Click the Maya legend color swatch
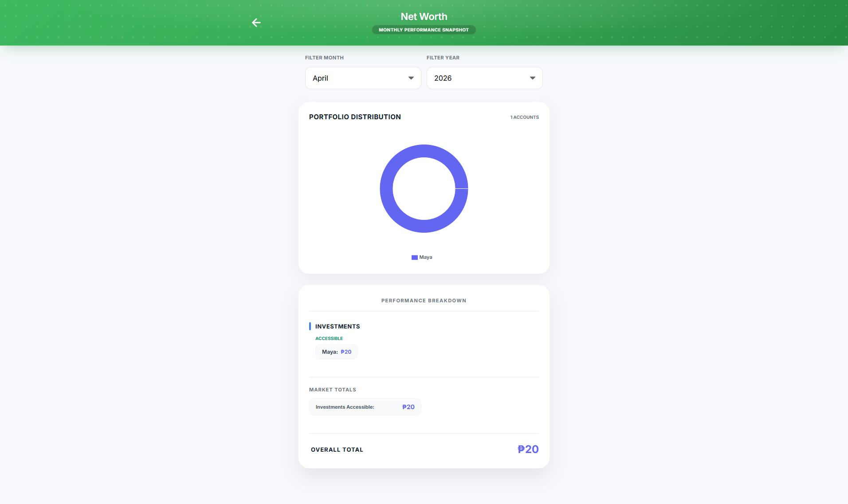This screenshot has width=848, height=504. point(414,258)
